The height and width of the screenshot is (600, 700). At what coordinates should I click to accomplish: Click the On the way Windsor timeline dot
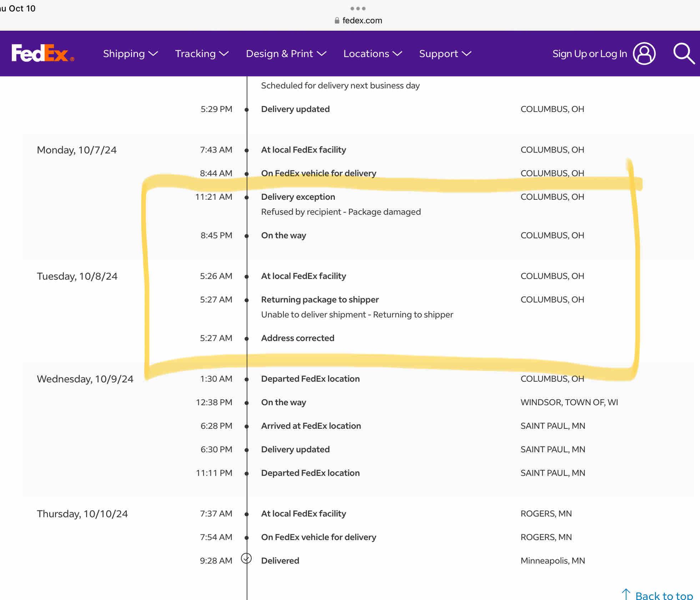(247, 403)
